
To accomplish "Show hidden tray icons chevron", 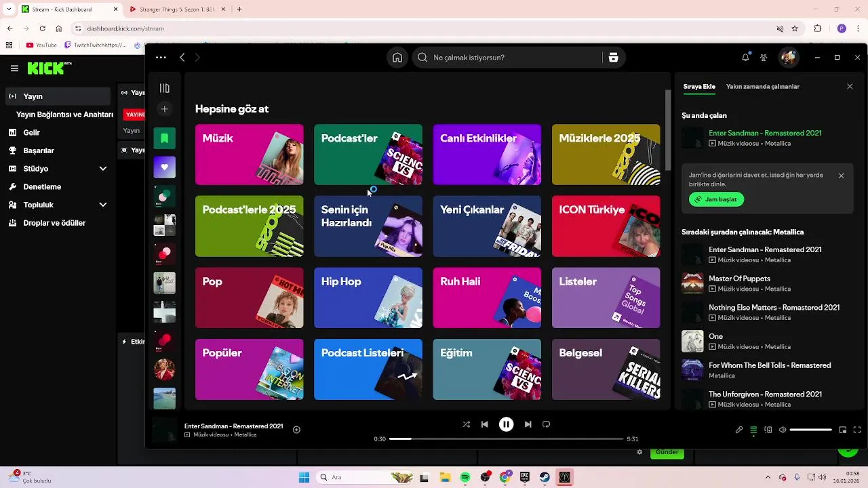I will click(768, 477).
